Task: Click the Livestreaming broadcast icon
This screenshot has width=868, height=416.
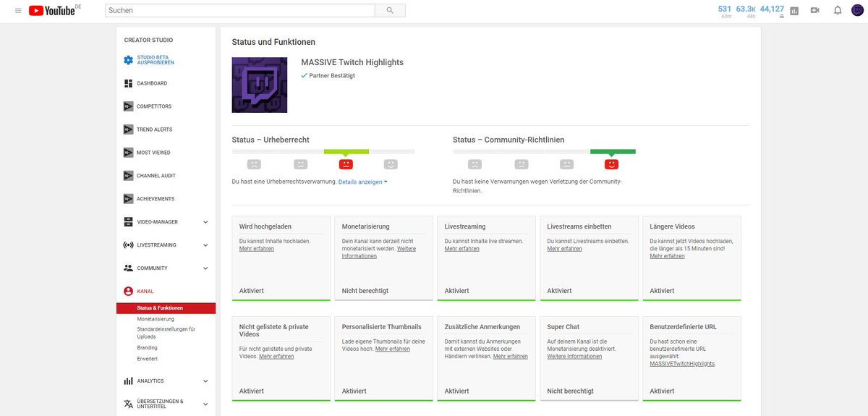Action: pos(128,245)
